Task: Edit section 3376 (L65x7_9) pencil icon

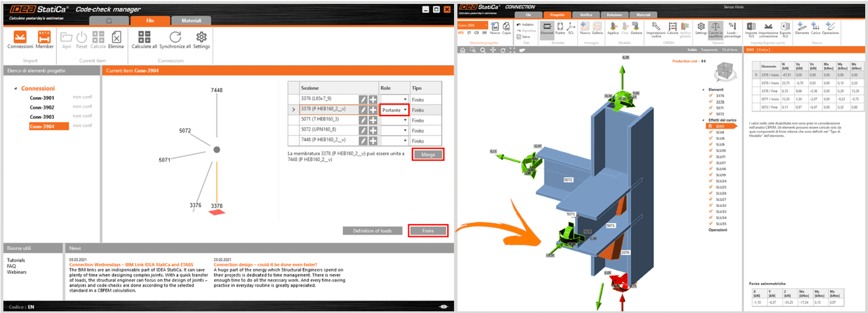Action: tap(363, 99)
